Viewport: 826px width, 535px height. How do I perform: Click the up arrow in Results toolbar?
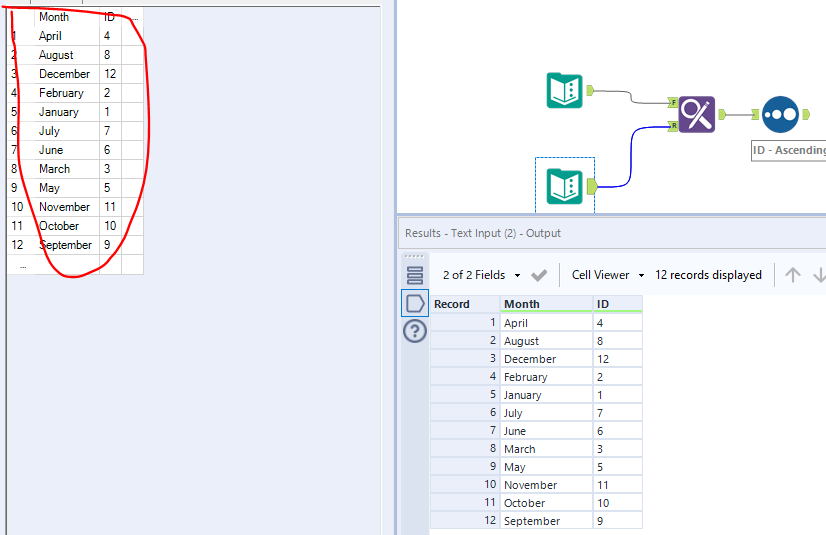click(793, 275)
